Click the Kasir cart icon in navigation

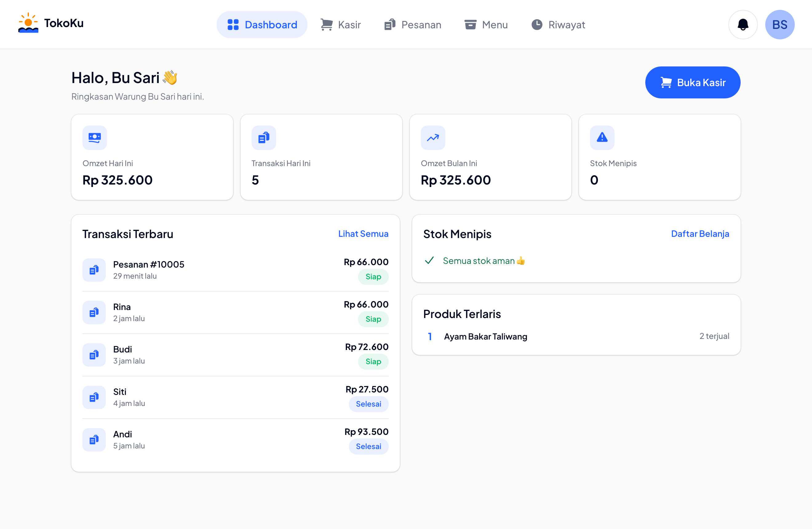(327, 25)
